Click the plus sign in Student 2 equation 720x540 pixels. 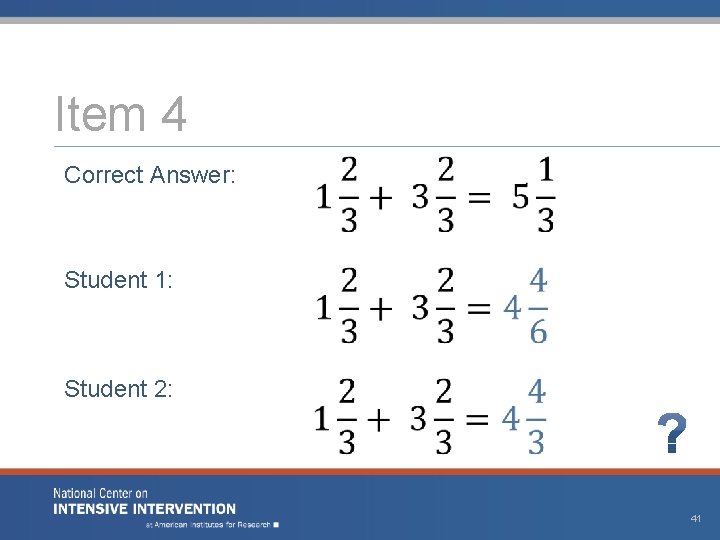(x=379, y=420)
